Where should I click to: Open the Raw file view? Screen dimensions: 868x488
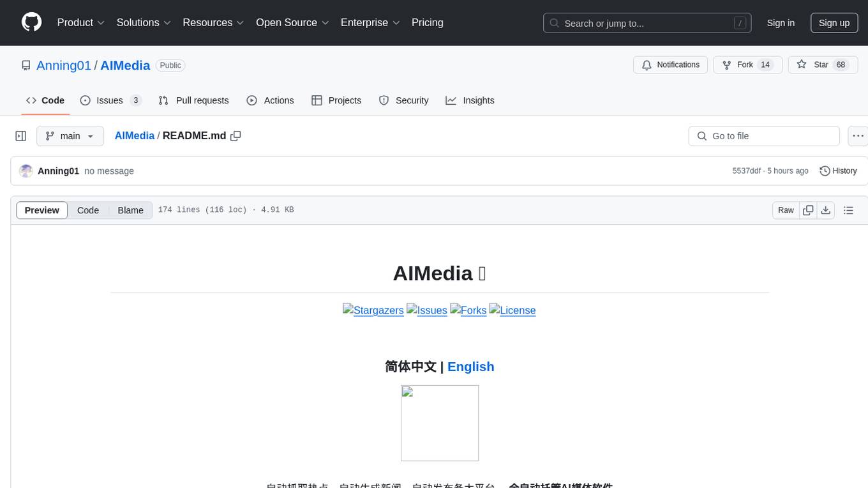pos(786,210)
